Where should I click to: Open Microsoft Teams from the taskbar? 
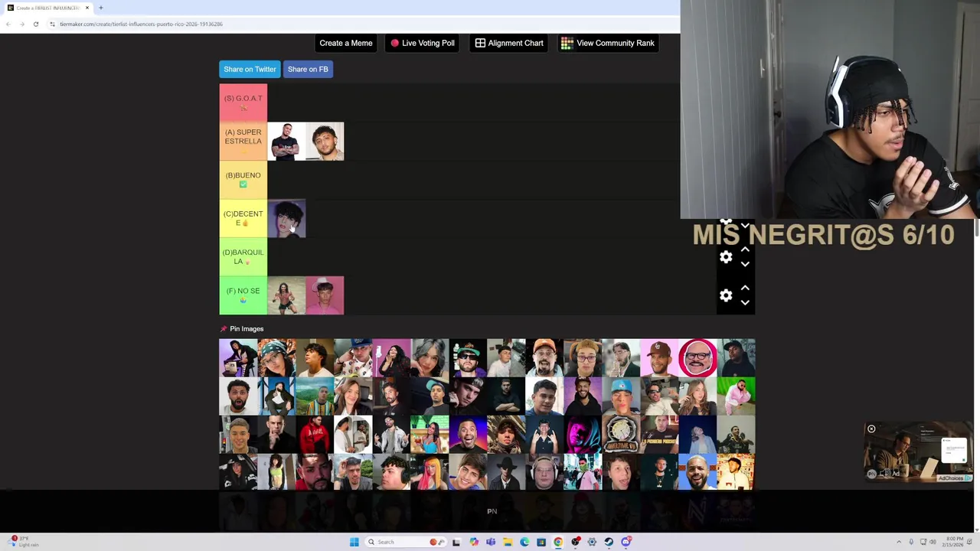tap(491, 542)
